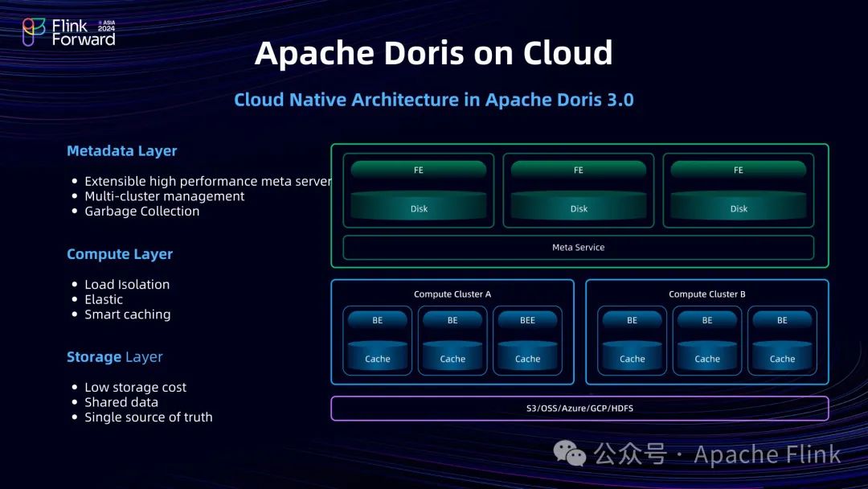Screen dimensions: 868x489
Task: Expand the Compute Cluster B group box
Action: click(706, 294)
